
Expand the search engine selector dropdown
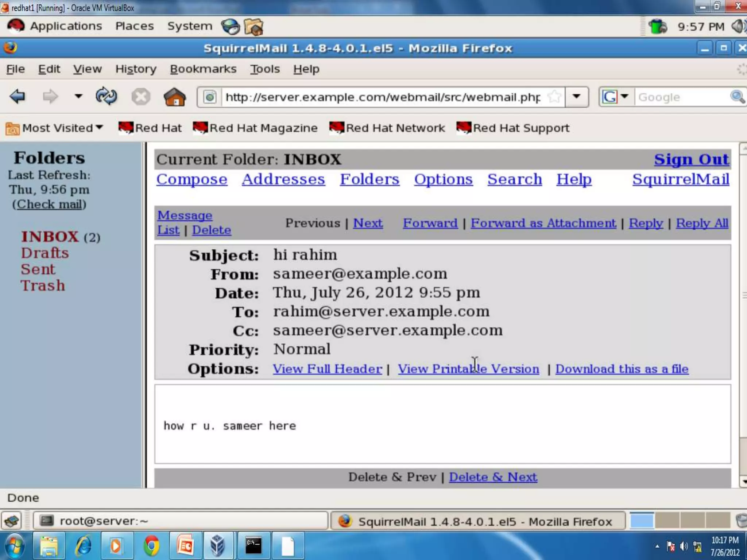[x=624, y=97]
